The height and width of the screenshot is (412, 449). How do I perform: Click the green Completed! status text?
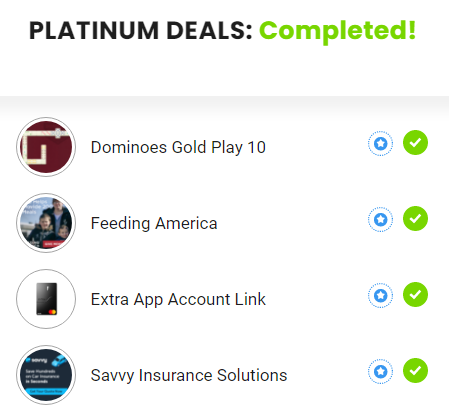point(338,32)
